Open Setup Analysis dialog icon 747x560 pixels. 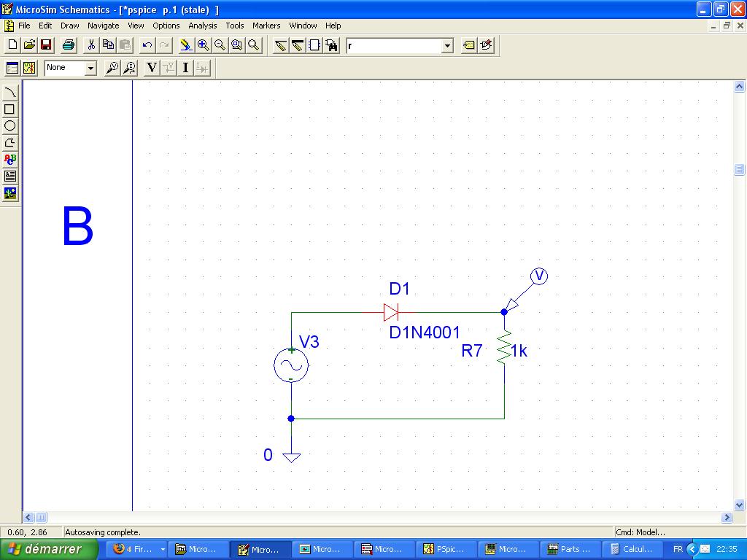pos(12,68)
